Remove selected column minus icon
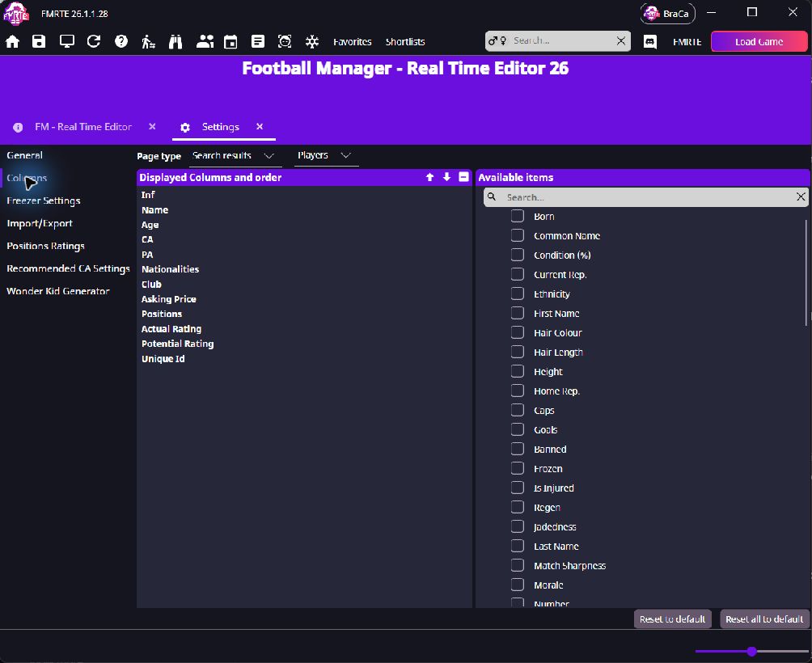The image size is (812, 663). point(464,177)
